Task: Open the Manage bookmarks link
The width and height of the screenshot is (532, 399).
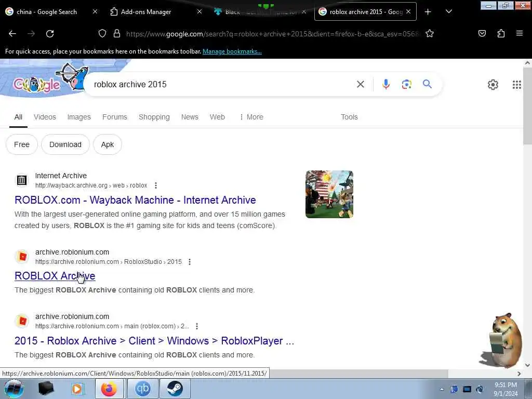Action: click(x=232, y=51)
